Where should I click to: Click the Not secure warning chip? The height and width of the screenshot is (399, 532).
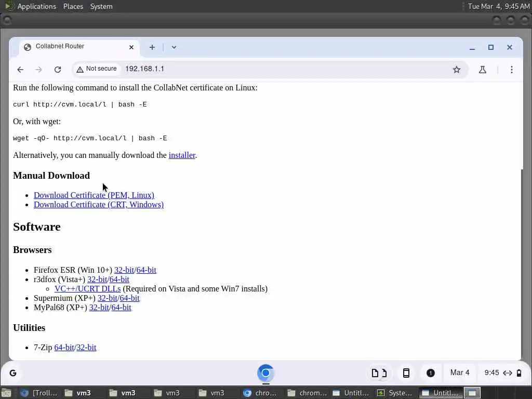(x=97, y=69)
